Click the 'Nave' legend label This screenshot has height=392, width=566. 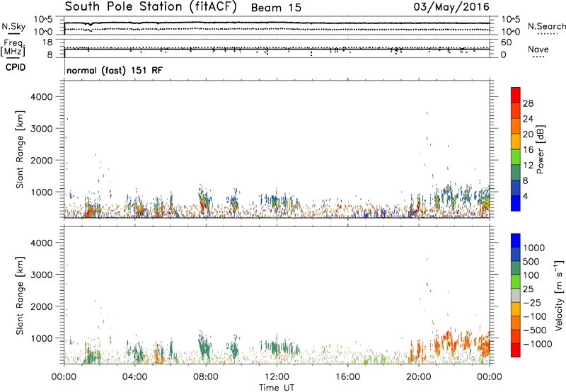tap(538, 49)
